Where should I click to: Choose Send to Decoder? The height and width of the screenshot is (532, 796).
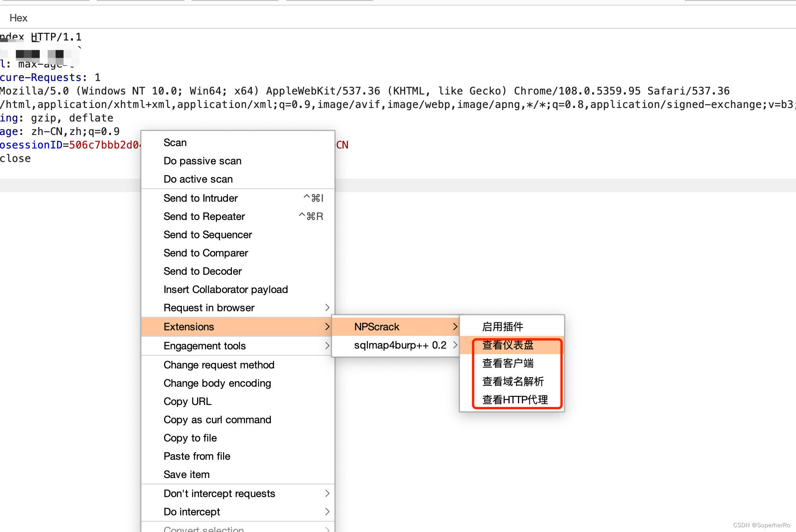pos(203,271)
